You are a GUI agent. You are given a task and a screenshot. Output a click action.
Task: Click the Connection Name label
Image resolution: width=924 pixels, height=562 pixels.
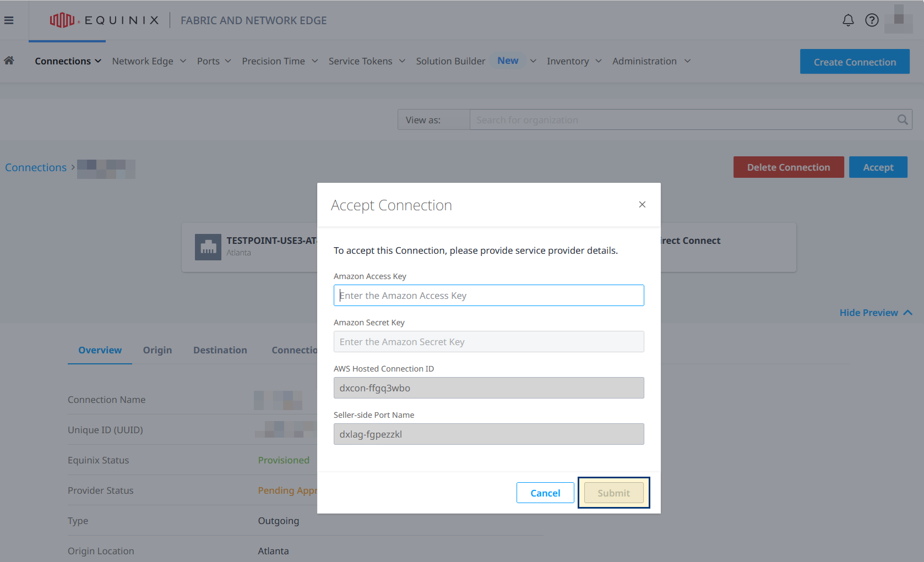(106, 400)
